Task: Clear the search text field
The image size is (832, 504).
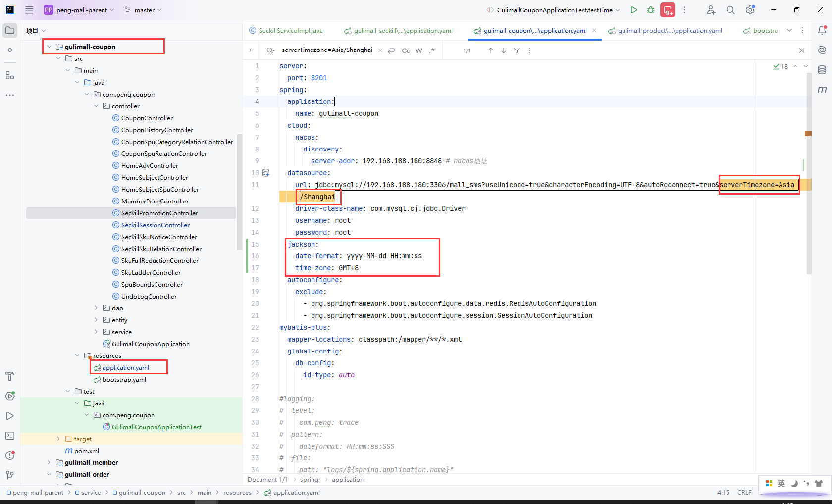Action: coord(380,50)
